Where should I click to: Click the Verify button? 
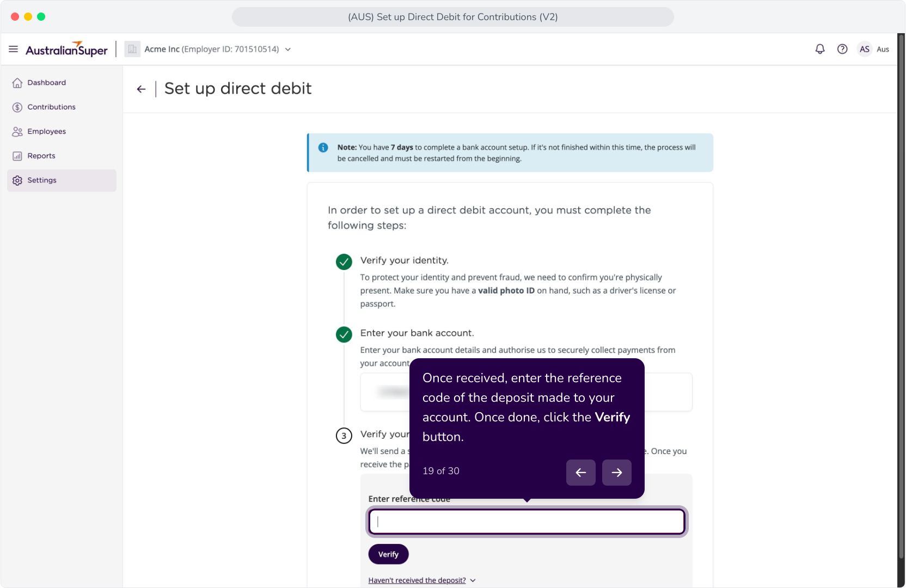(388, 554)
